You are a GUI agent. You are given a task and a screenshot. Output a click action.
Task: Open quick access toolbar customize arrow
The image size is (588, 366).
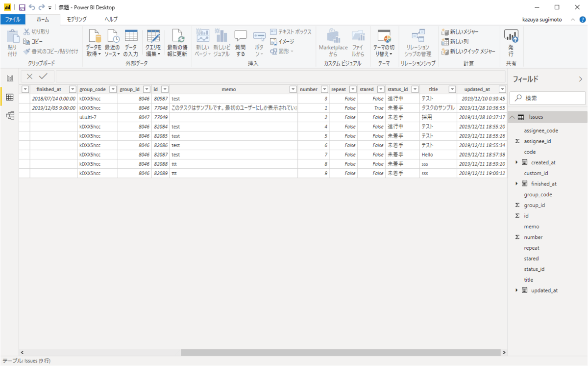point(50,8)
